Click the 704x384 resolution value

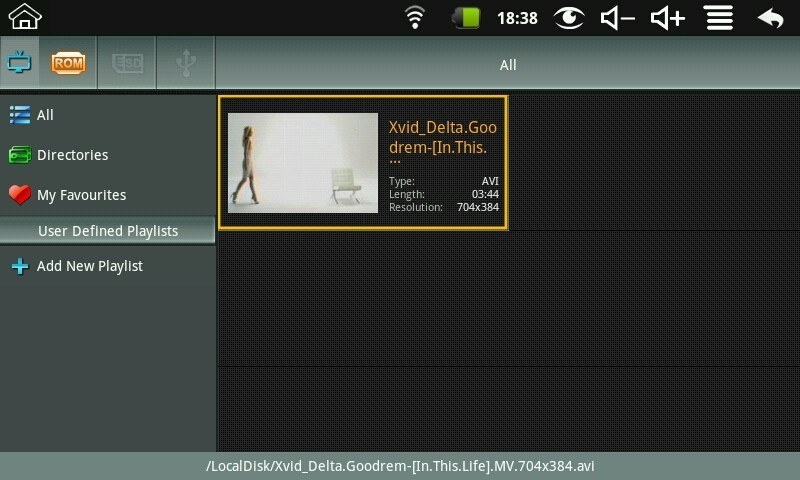[478, 207]
